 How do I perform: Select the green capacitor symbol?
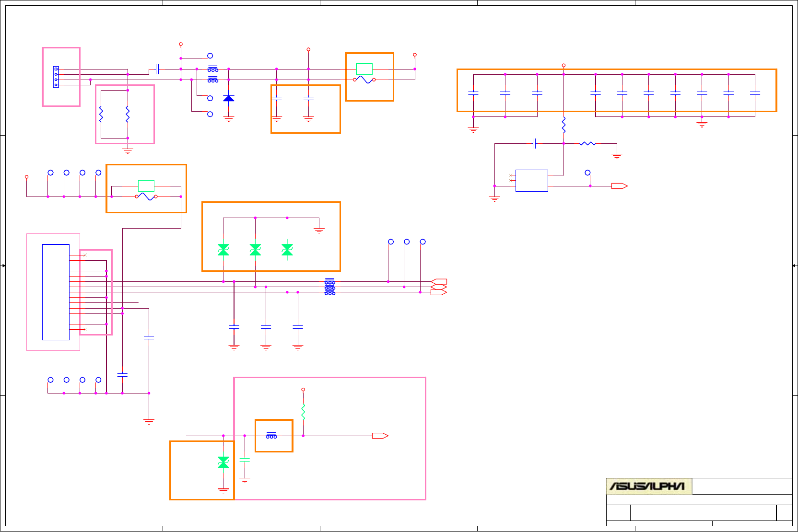245,460
